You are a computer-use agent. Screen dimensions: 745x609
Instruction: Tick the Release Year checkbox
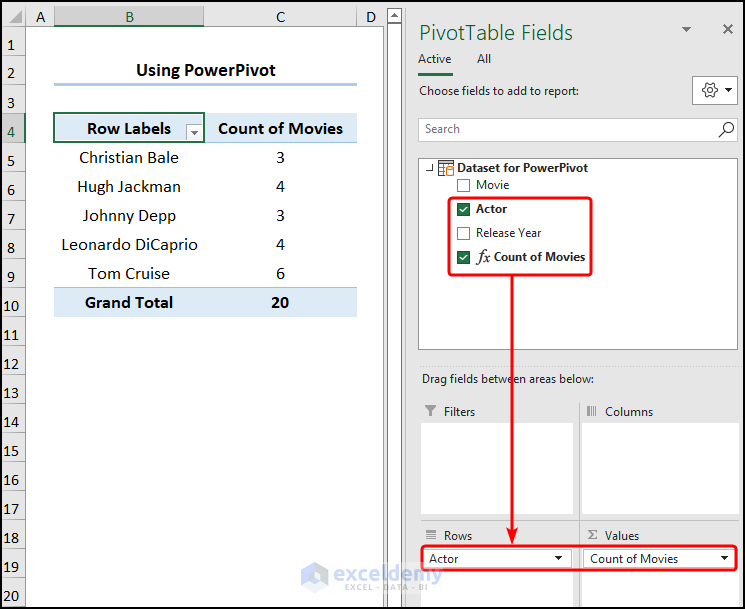click(463, 233)
